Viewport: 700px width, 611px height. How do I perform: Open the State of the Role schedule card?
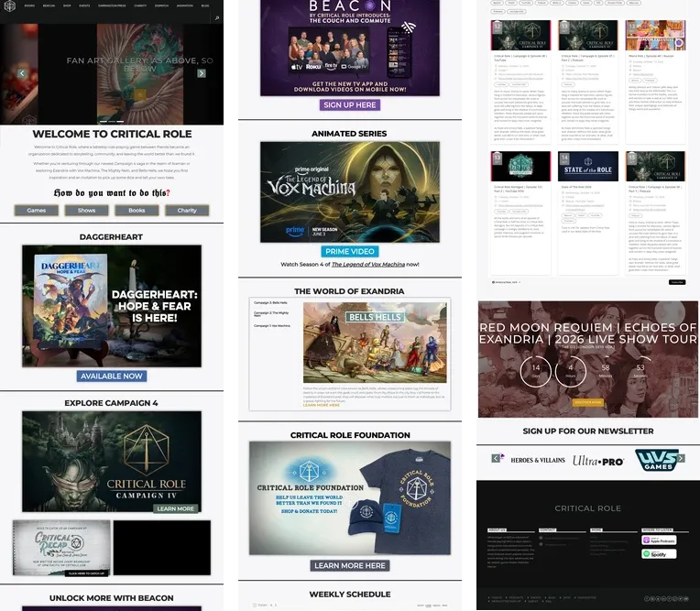[x=588, y=213]
